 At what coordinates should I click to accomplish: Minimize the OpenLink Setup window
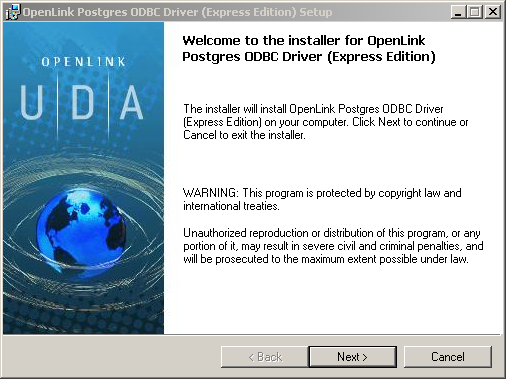click(x=459, y=12)
